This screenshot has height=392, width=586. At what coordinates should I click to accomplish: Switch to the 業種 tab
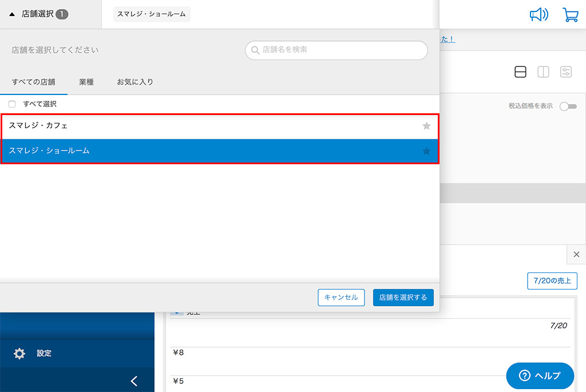pyautogui.click(x=86, y=82)
